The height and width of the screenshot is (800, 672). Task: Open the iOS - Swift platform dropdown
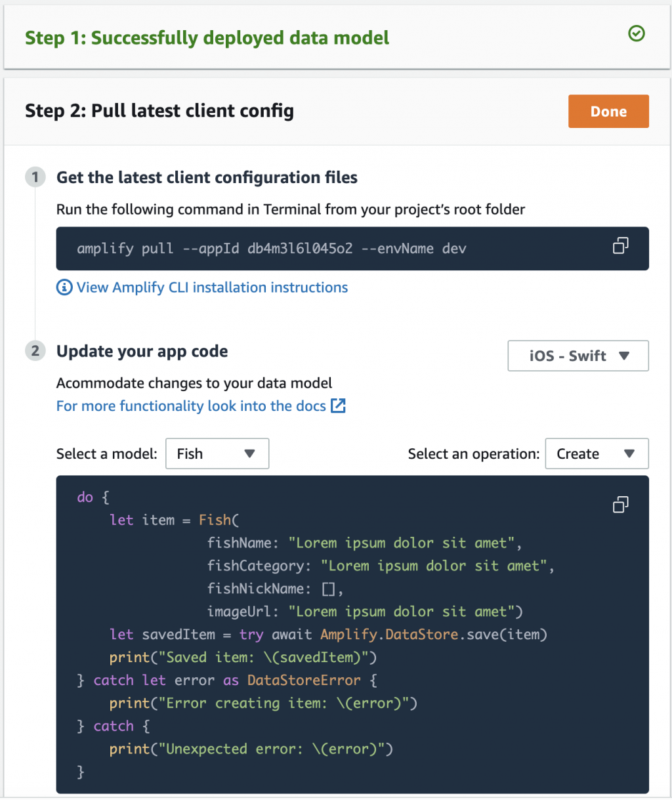click(577, 356)
